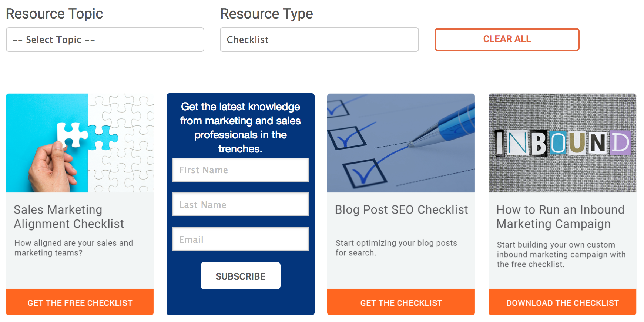Click Get The Checklist button
644x322 pixels.
(401, 303)
